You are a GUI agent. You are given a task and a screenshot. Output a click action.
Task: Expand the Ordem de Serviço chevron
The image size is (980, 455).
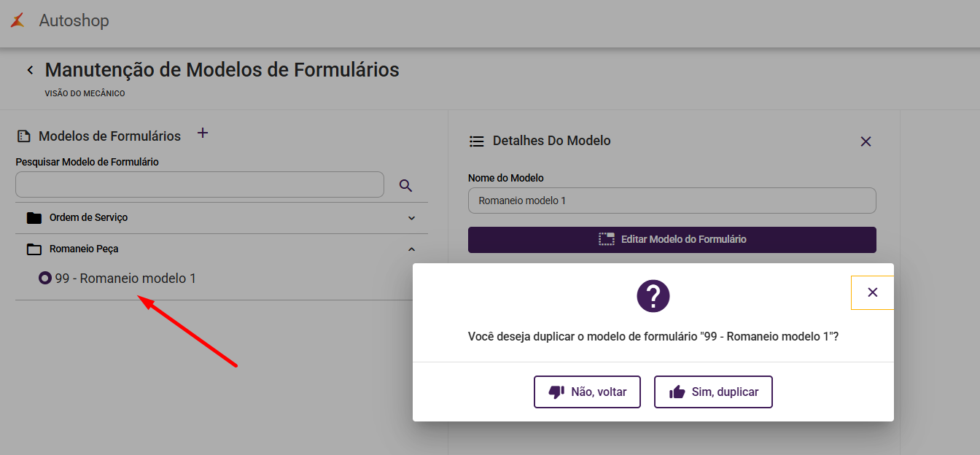point(411,218)
